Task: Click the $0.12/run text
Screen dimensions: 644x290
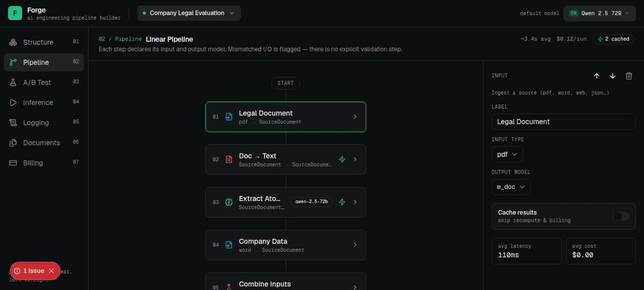Action: click(572, 39)
